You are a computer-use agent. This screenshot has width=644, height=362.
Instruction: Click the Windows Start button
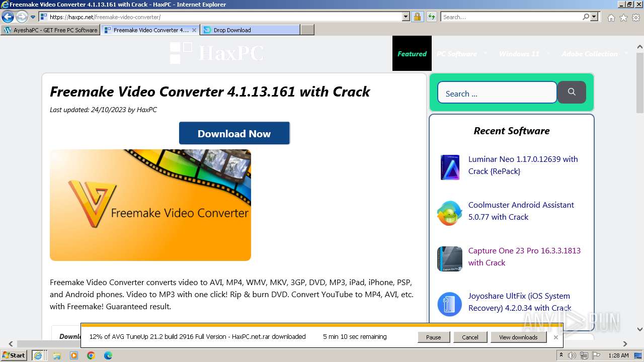[14, 355]
